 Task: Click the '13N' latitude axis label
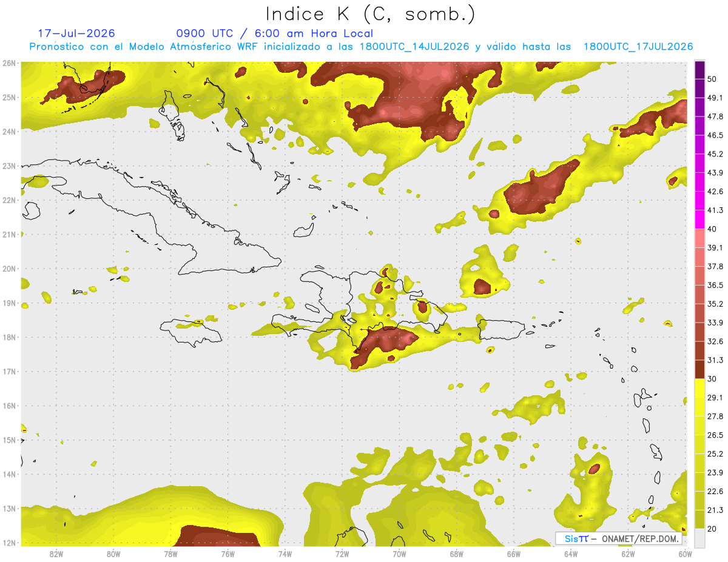click(x=9, y=508)
